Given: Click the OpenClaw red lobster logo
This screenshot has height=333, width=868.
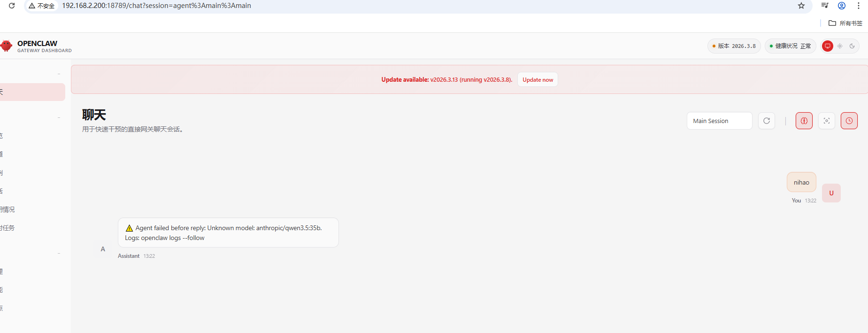Looking at the screenshot, I should tap(6, 46).
